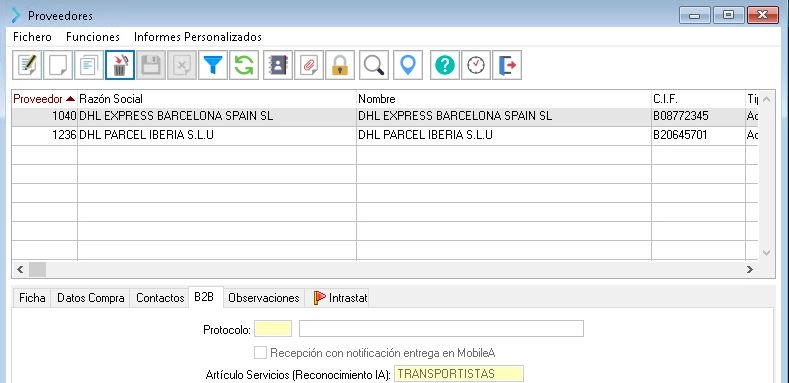Click the magnifying glass search icon
This screenshot has height=383, width=789.
(x=374, y=65)
